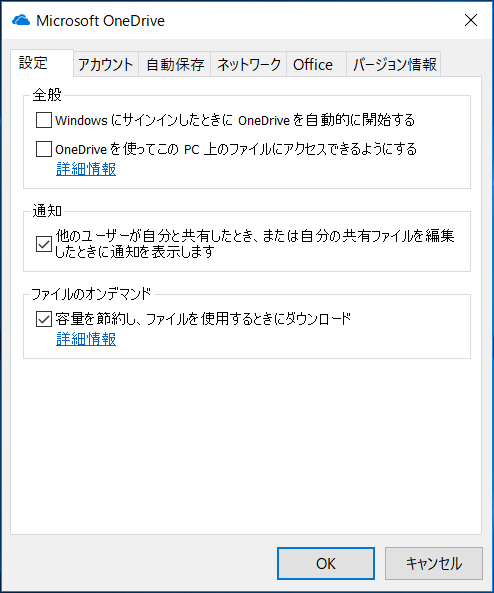Close the Microsoft OneDrive dialog with X

pos(471,20)
